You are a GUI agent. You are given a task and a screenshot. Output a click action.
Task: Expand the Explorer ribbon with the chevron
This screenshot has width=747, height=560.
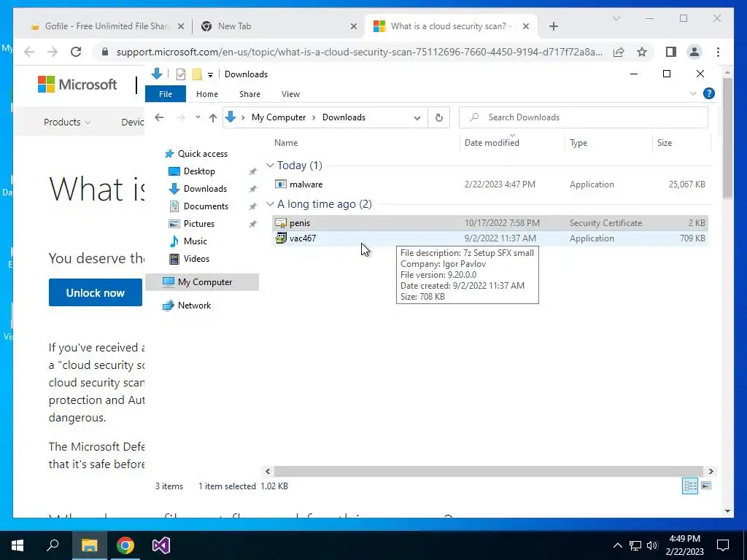[x=693, y=94]
